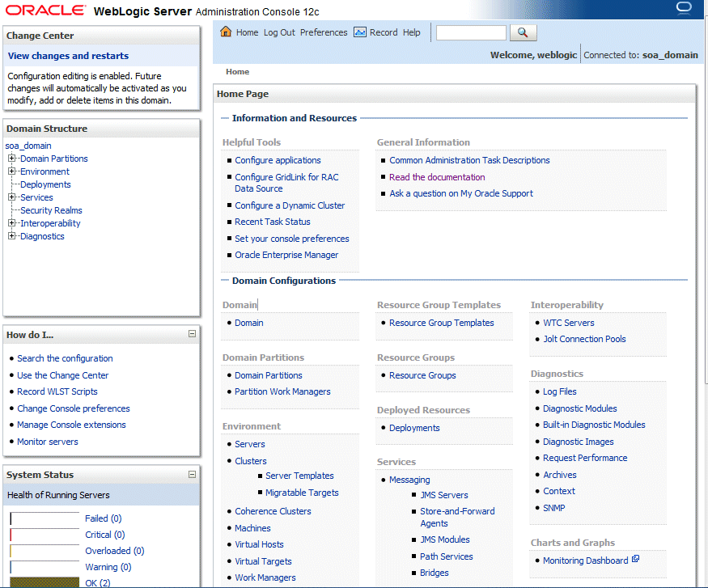Screen dimensions: 708x588
Task: Open Configure applications link
Action: (278, 160)
